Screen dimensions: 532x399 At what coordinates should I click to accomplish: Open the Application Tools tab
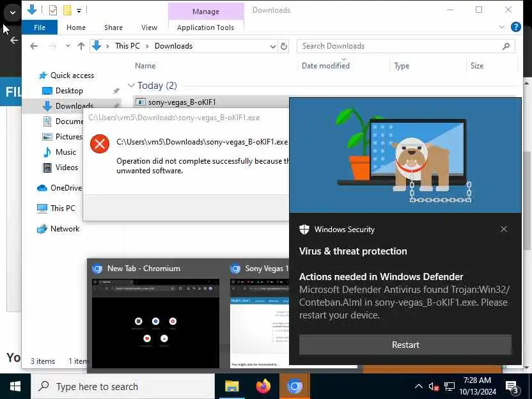tap(206, 27)
